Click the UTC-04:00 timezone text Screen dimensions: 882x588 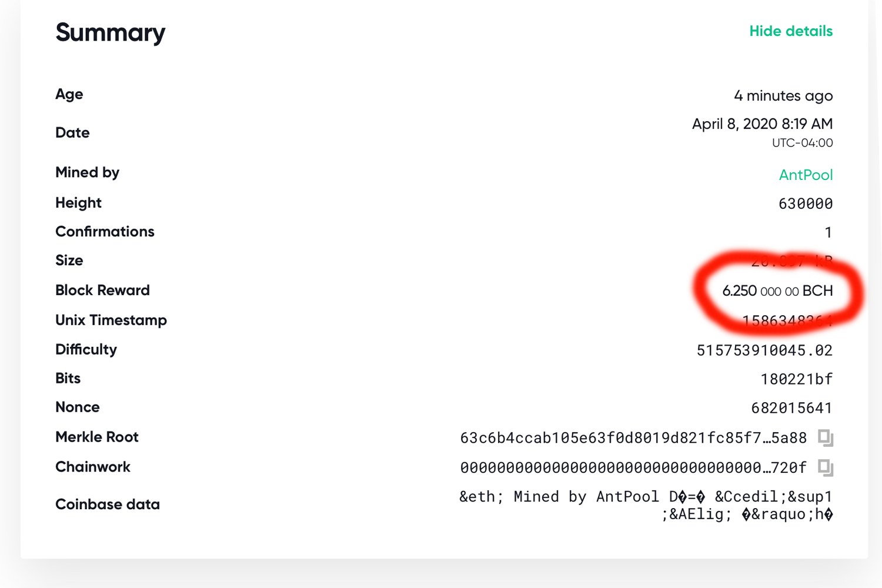tap(802, 143)
